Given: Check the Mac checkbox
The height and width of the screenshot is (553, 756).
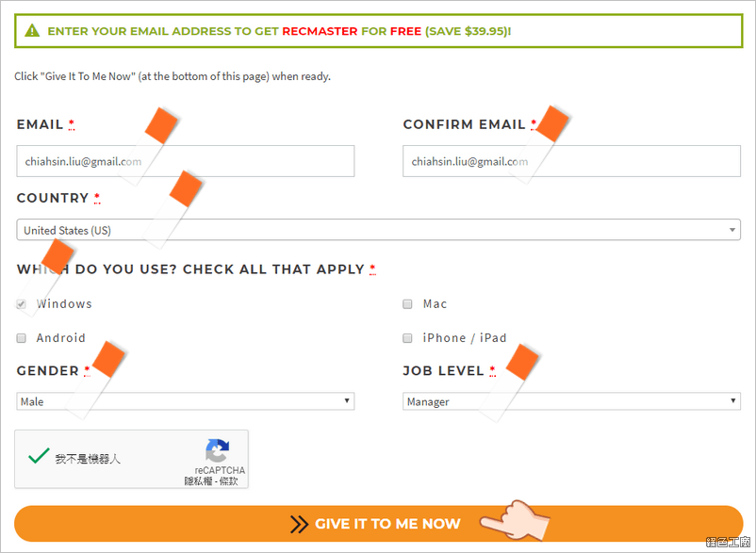Looking at the screenshot, I should (407, 304).
